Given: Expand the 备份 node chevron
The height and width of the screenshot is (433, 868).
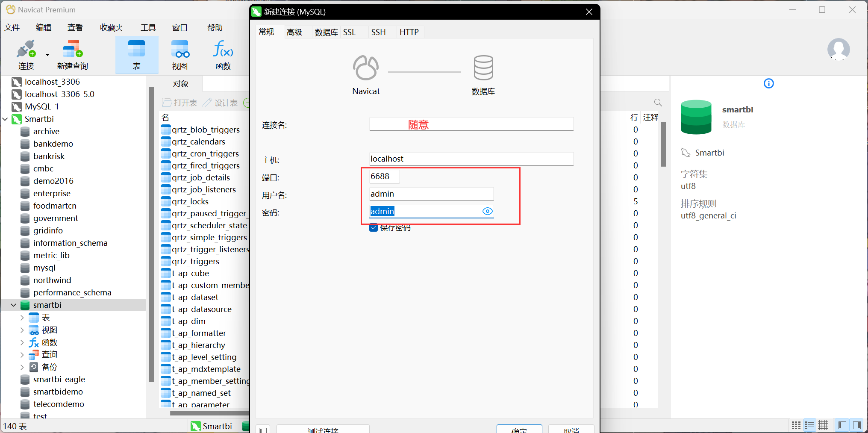Looking at the screenshot, I should [22, 367].
